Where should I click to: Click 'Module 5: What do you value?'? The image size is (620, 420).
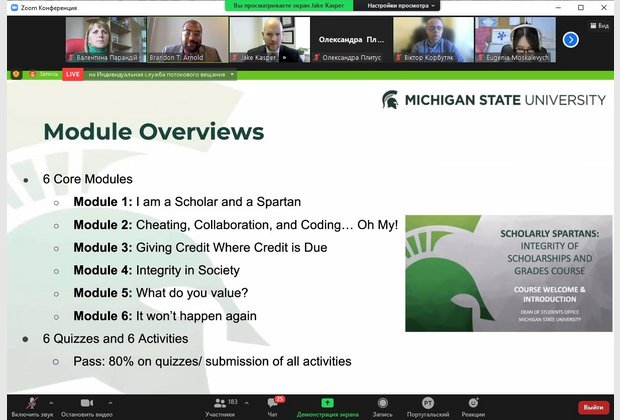[x=161, y=293]
